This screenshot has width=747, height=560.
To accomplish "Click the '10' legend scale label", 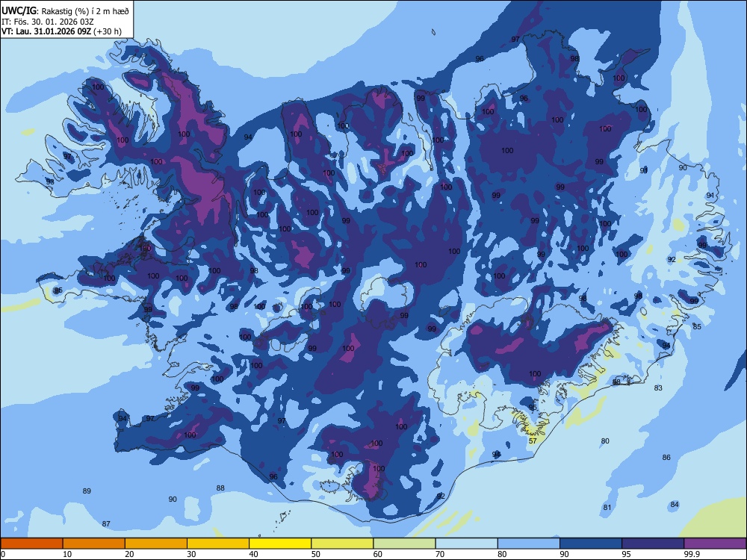I will click(67, 554).
